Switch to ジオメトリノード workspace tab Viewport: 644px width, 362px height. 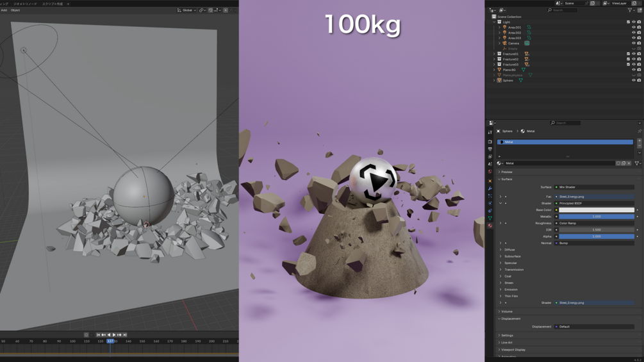point(25,4)
